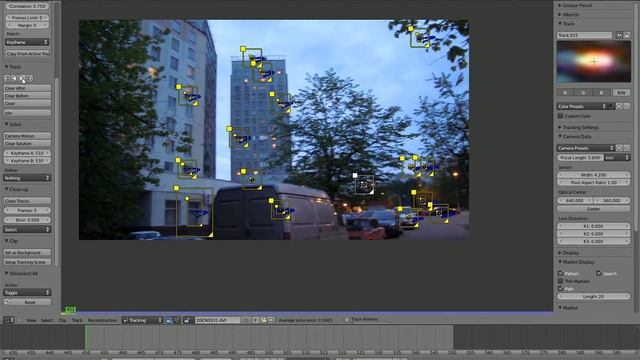The height and width of the screenshot is (360, 640).
Task: Click the movie clip file name field
Action: [x=217, y=320]
